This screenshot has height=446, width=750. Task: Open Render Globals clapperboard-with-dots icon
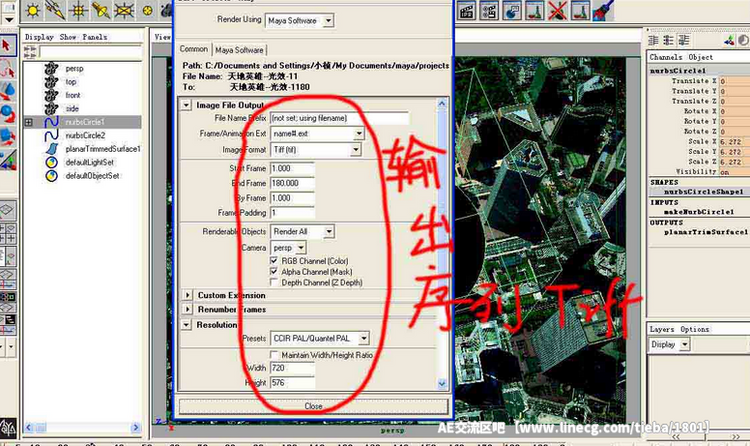click(489, 11)
